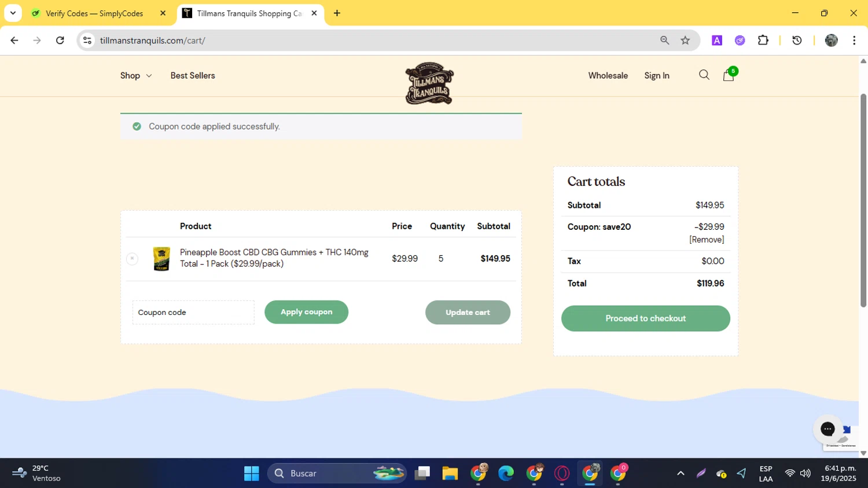The image size is (868, 488).
Task: Reload the cart page
Action: (x=60, y=41)
